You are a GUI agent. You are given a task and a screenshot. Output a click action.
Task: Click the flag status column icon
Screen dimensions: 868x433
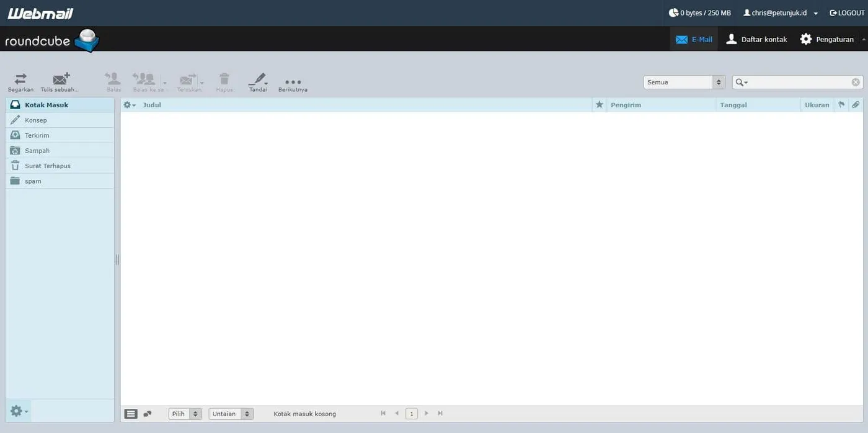tap(841, 105)
